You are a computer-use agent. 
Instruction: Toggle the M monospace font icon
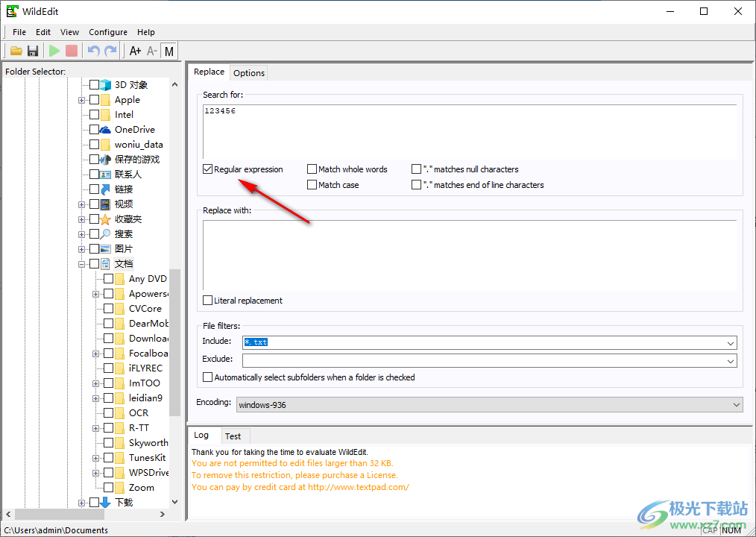pos(169,51)
